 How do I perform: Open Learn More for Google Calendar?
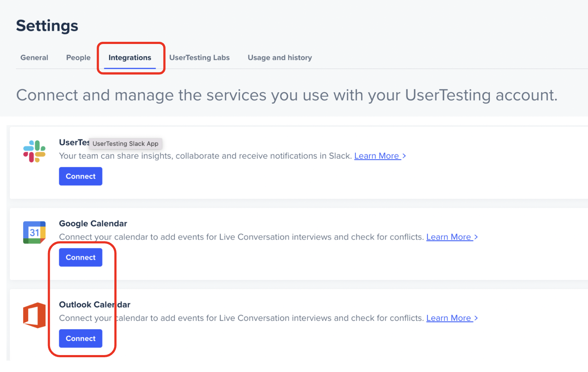tap(452, 237)
